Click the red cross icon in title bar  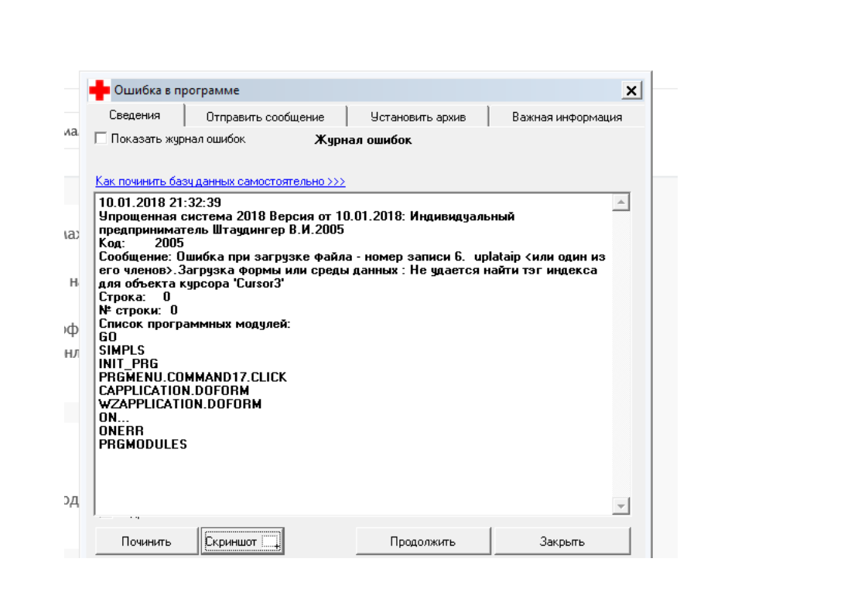[100, 90]
